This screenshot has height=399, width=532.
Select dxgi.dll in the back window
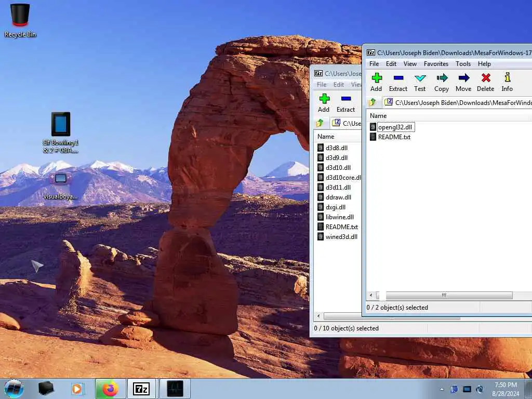tap(331, 207)
